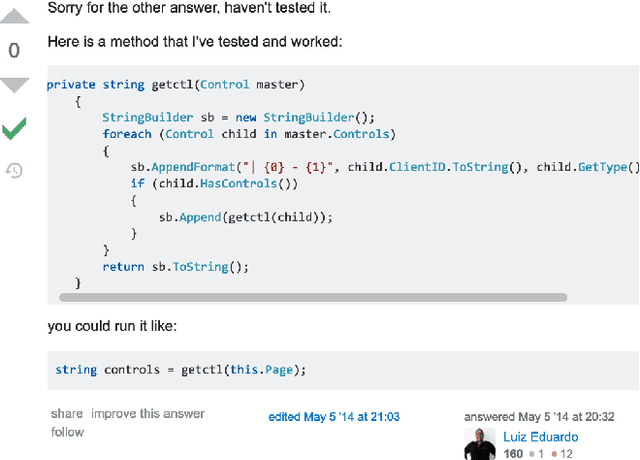Viewport: 640px width, 460px height.
Task: Open the improve this answer link
Action: pos(147,414)
